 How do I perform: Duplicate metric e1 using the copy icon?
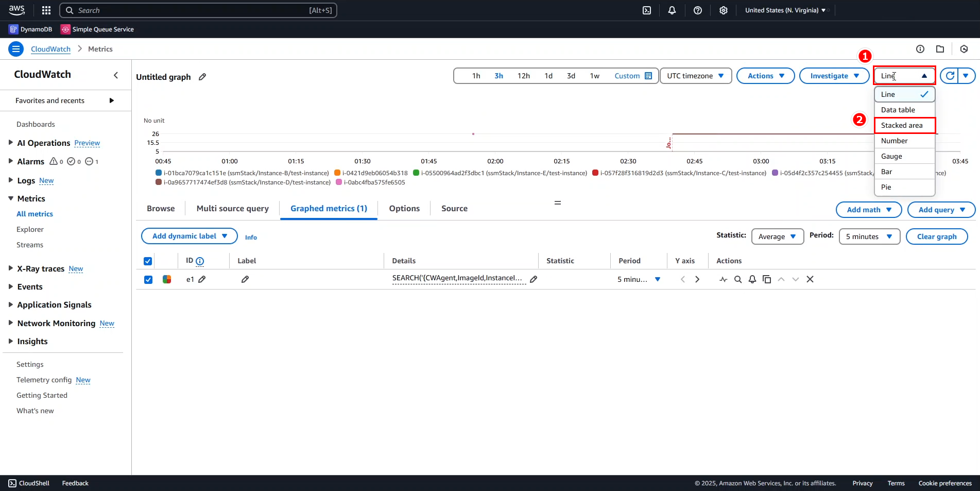767,279
